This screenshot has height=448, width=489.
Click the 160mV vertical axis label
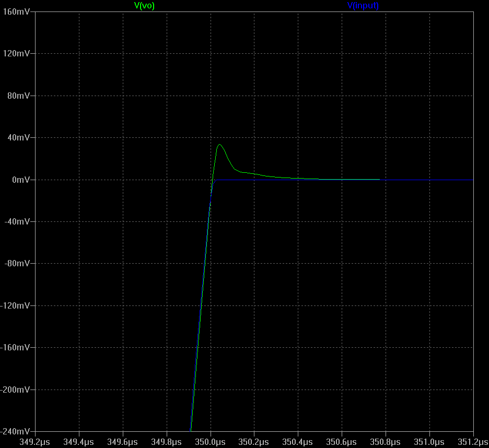point(16,12)
